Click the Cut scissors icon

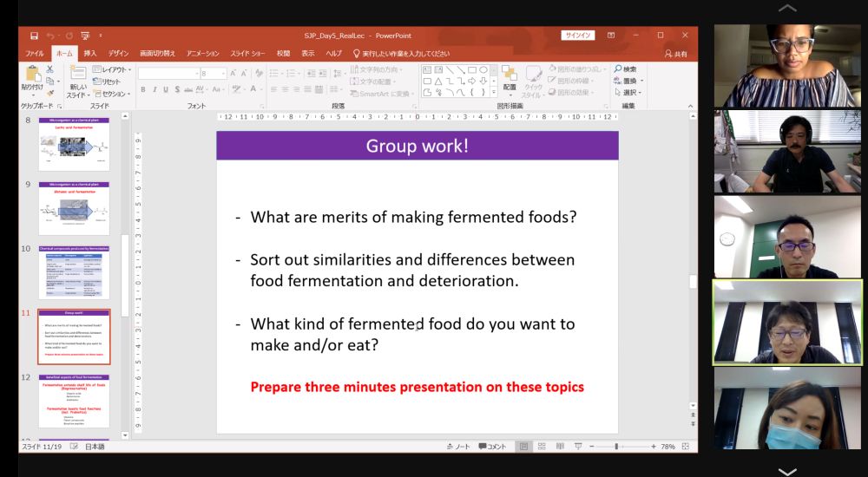(x=49, y=69)
